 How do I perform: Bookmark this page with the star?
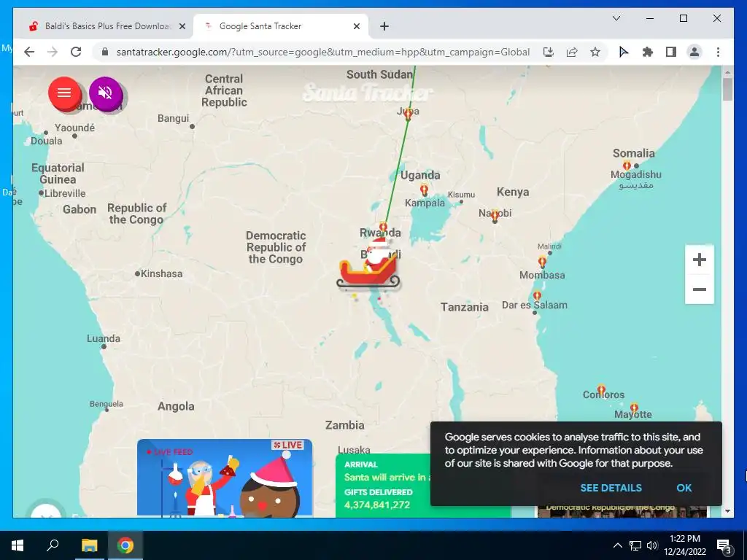pyautogui.click(x=595, y=52)
